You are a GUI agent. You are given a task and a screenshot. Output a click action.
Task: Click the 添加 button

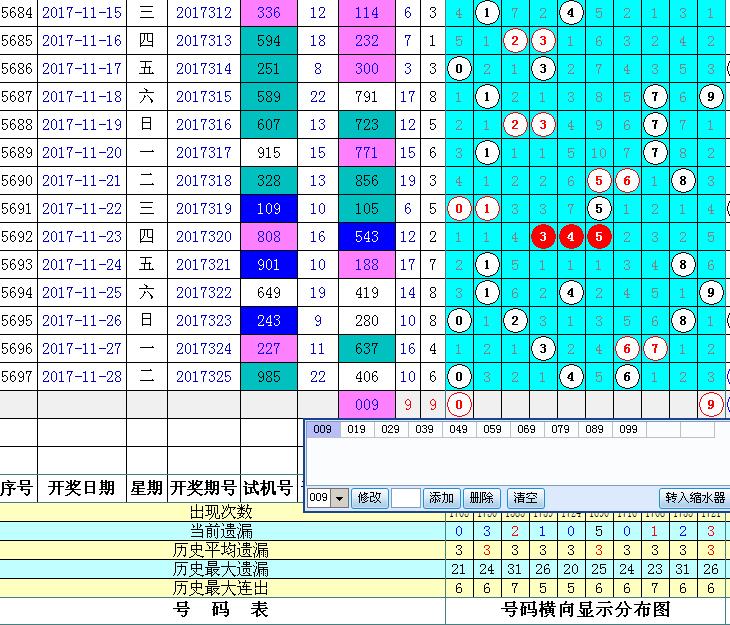[441, 498]
